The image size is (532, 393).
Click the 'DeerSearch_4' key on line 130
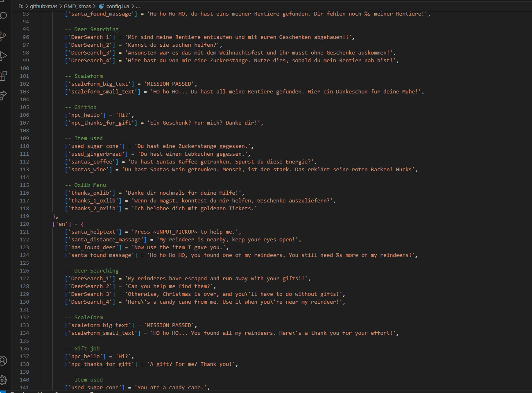[x=90, y=302]
